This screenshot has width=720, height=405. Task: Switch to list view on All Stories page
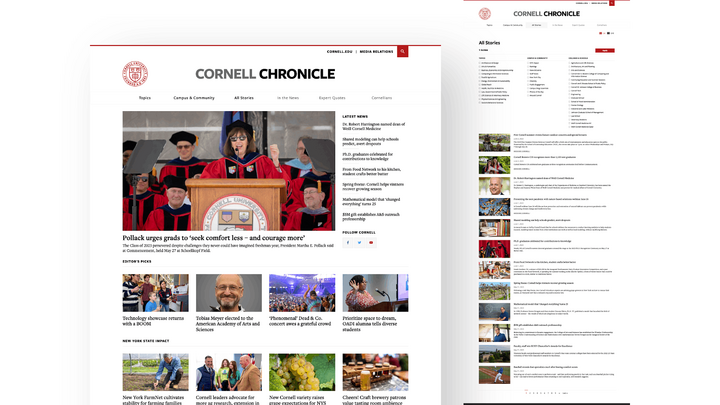click(x=601, y=33)
